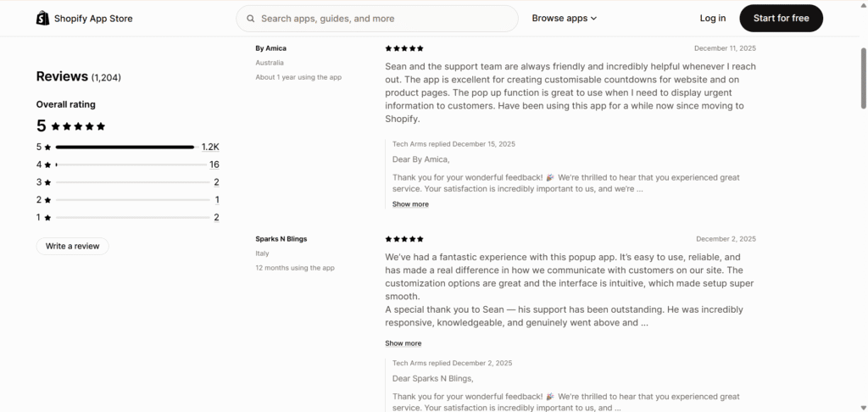Click the Write a review button
868x412 pixels.
pos(72,246)
